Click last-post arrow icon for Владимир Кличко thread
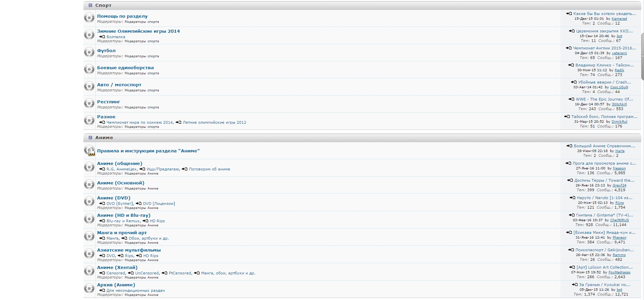This screenshot has width=644, height=300. pos(571,65)
